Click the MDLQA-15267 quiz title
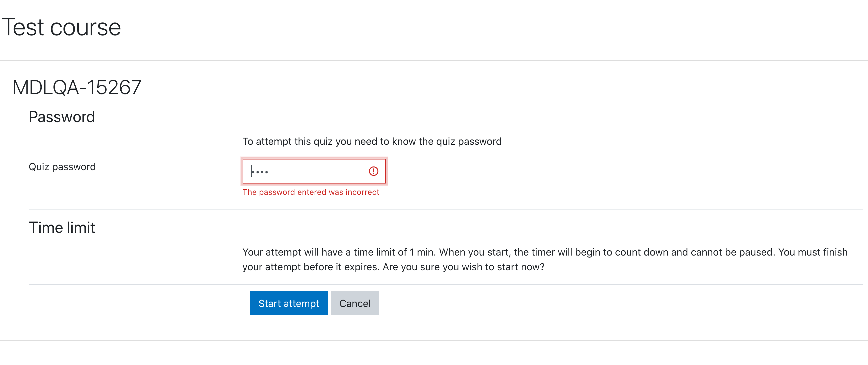Image resolution: width=868 pixels, height=365 pixels. pos(77,87)
